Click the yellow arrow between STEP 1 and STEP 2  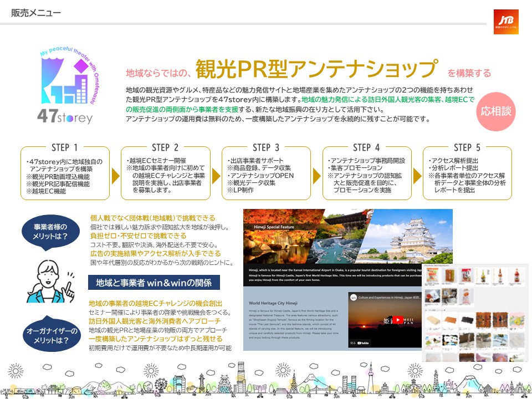[115, 176]
